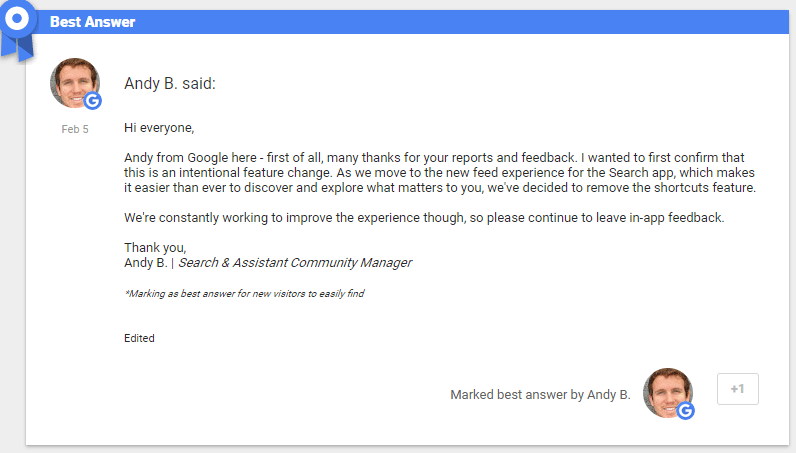Viewport: 796px width, 453px height.
Task: Click the "Thank you," closing line
Action: coord(155,248)
